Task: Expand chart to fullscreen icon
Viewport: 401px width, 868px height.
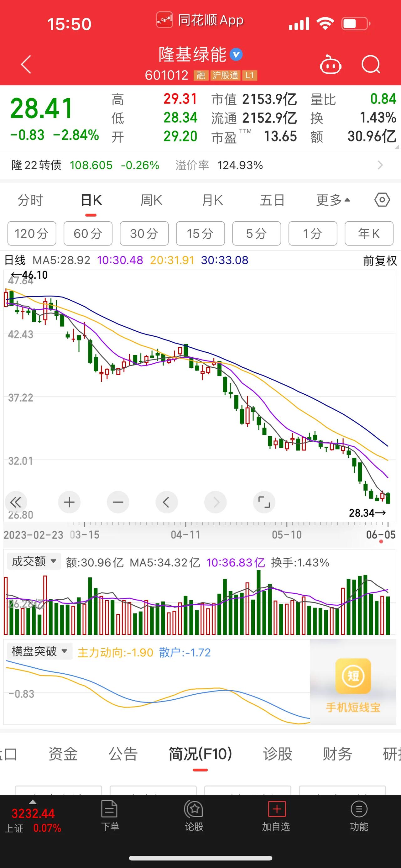Action: pos(264,502)
